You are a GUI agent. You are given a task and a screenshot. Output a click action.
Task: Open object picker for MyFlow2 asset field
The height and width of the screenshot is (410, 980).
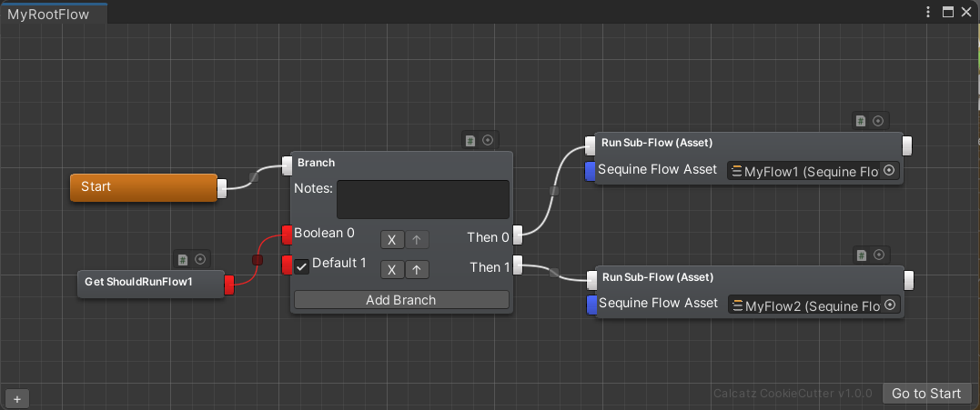(891, 305)
